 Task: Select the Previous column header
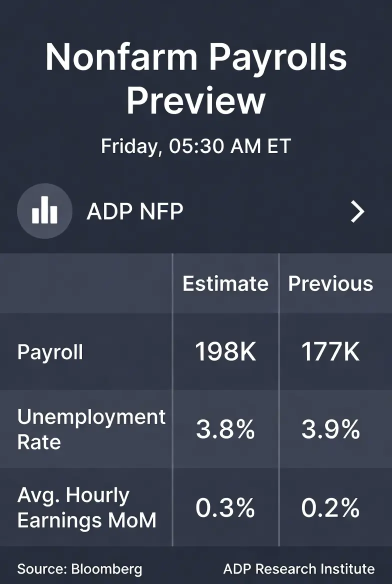(x=330, y=284)
